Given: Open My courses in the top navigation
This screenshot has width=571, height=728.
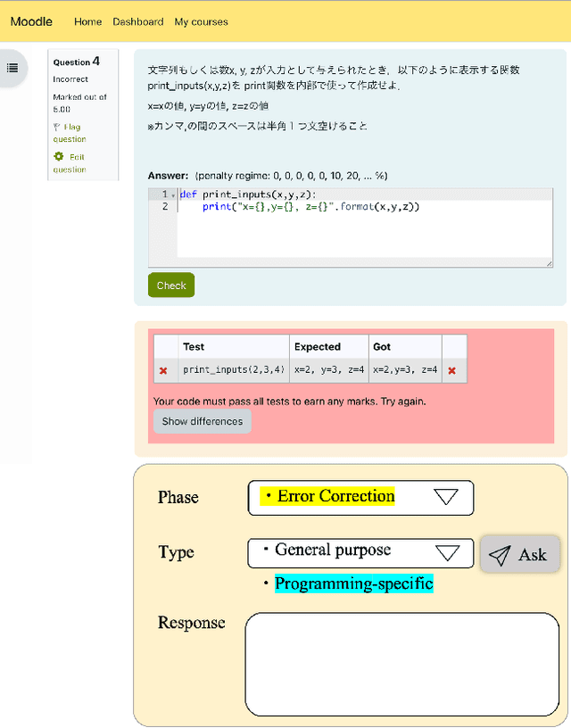Looking at the screenshot, I should pyautogui.click(x=201, y=21).
